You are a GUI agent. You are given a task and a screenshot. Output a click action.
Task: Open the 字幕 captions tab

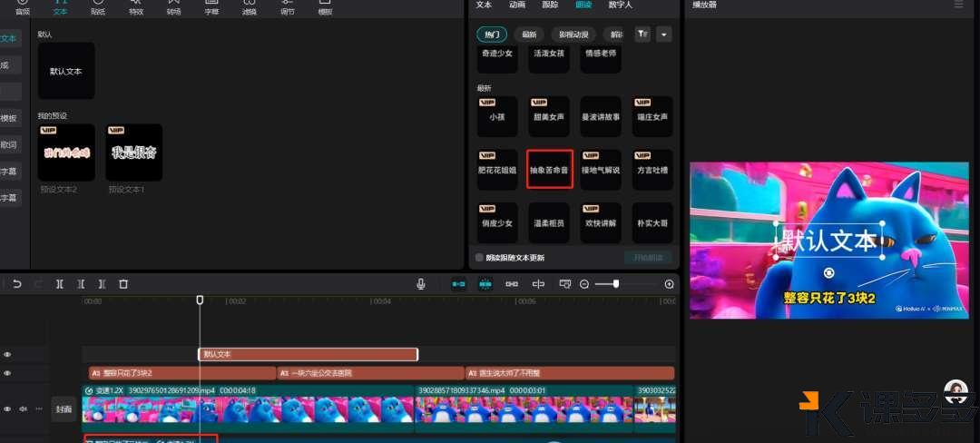click(x=211, y=7)
